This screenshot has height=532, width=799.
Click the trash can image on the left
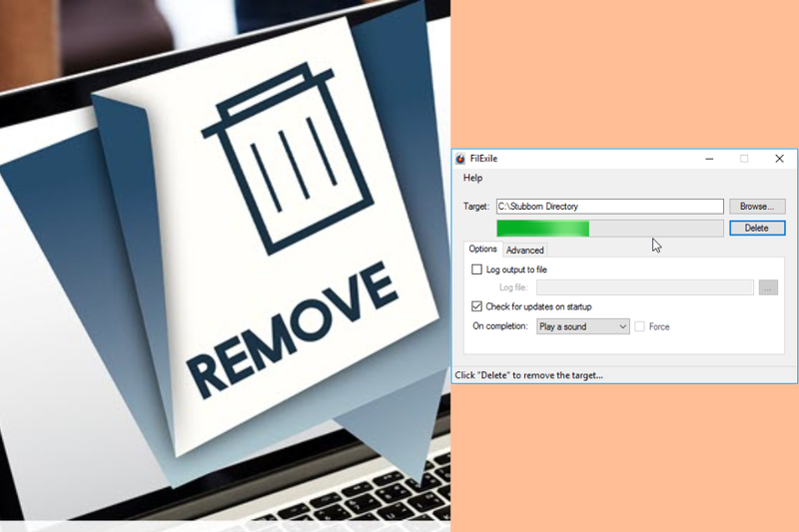pyautogui.click(x=288, y=158)
